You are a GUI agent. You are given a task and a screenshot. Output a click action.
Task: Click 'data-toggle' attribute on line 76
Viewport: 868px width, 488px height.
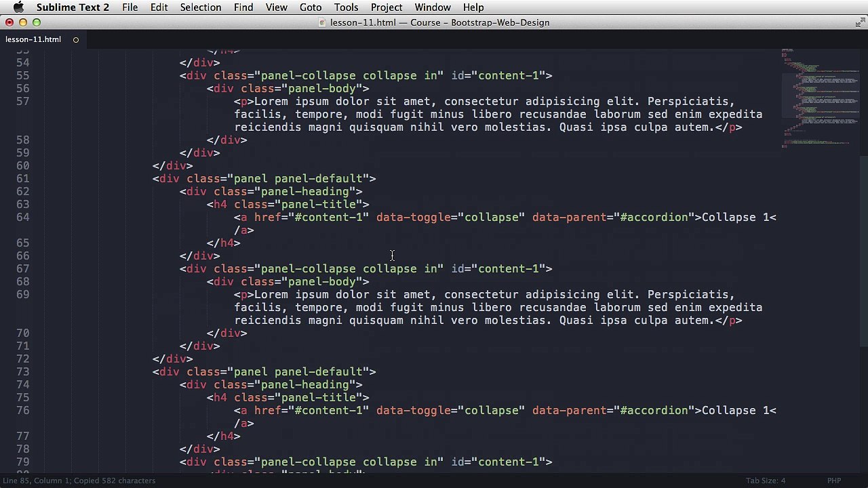pyautogui.click(x=413, y=411)
